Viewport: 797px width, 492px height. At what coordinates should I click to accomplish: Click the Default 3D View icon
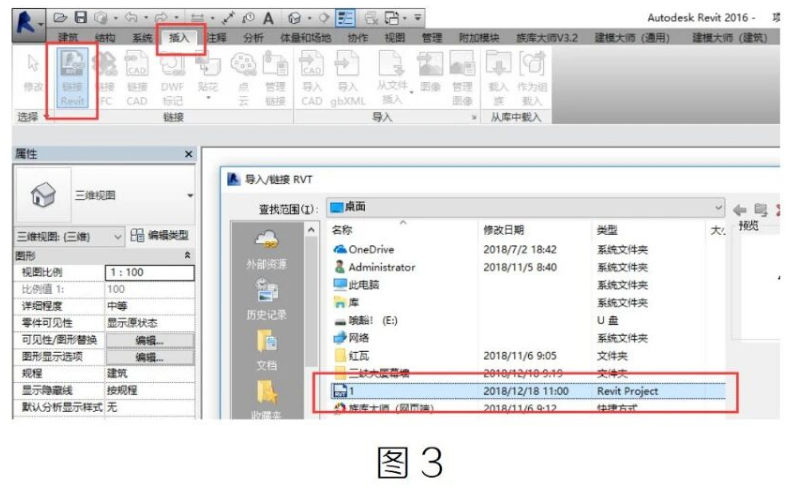point(294,18)
